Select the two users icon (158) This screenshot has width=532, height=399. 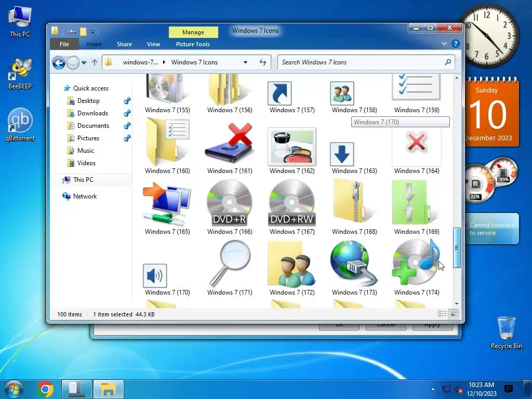pos(342,94)
